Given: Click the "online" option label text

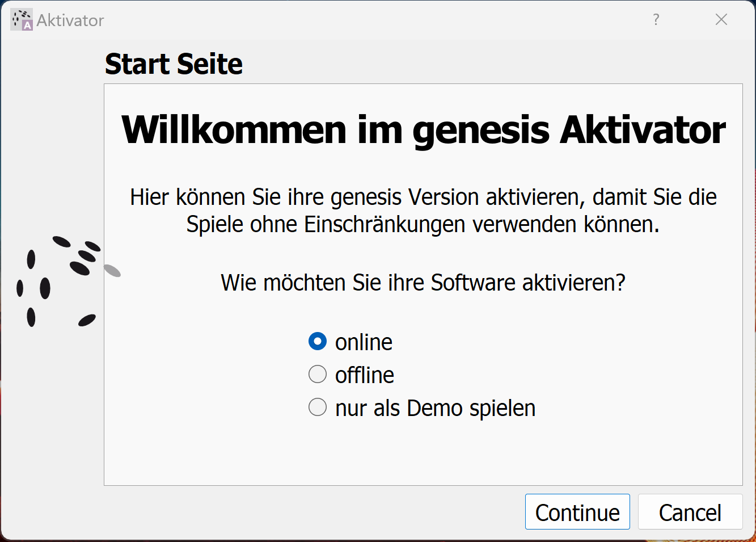Looking at the screenshot, I should (x=364, y=342).
